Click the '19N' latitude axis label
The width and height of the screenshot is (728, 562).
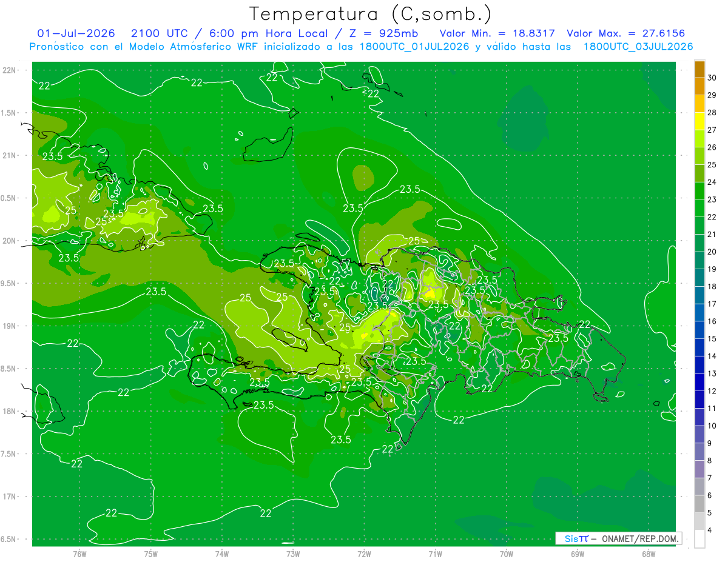10,326
